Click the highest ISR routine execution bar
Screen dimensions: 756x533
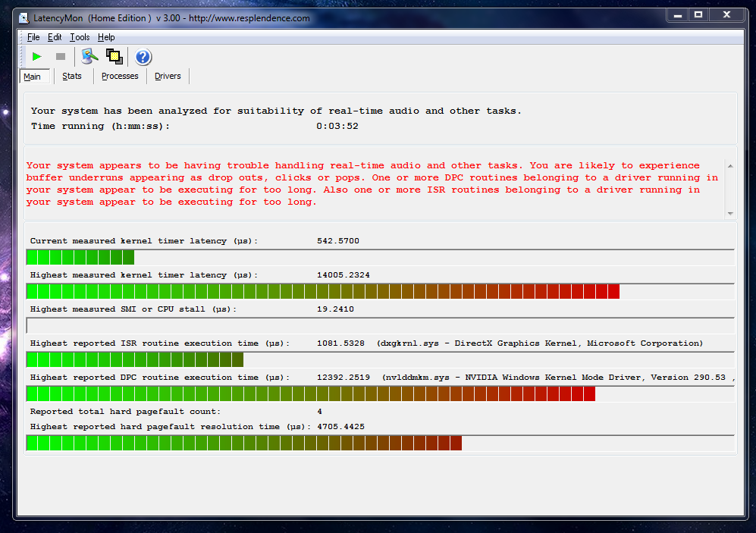click(381, 360)
